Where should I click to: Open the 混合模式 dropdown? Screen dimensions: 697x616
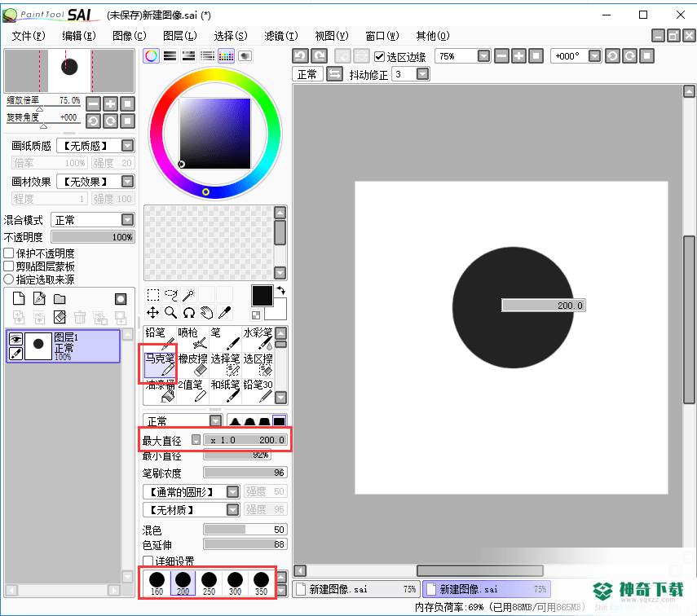click(127, 219)
